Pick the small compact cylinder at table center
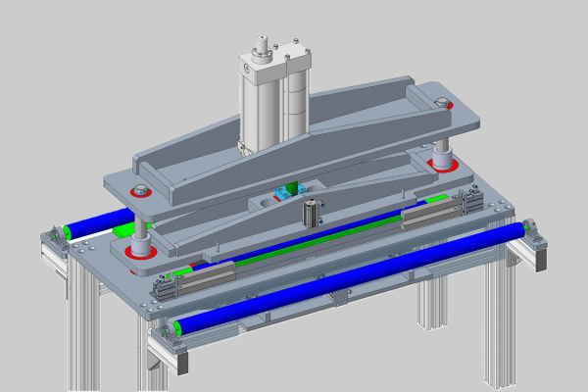 point(312,214)
